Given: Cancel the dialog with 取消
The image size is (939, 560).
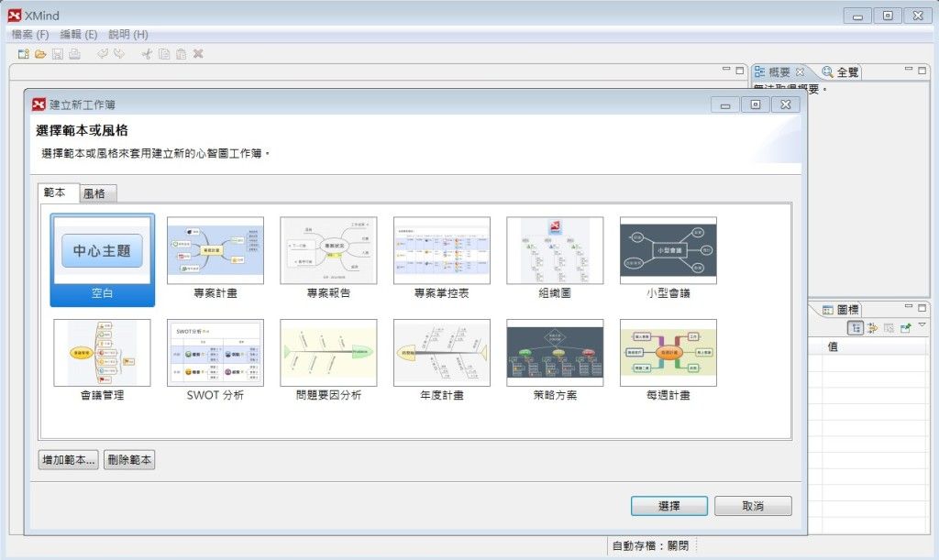Looking at the screenshot, I should (753, 506).
